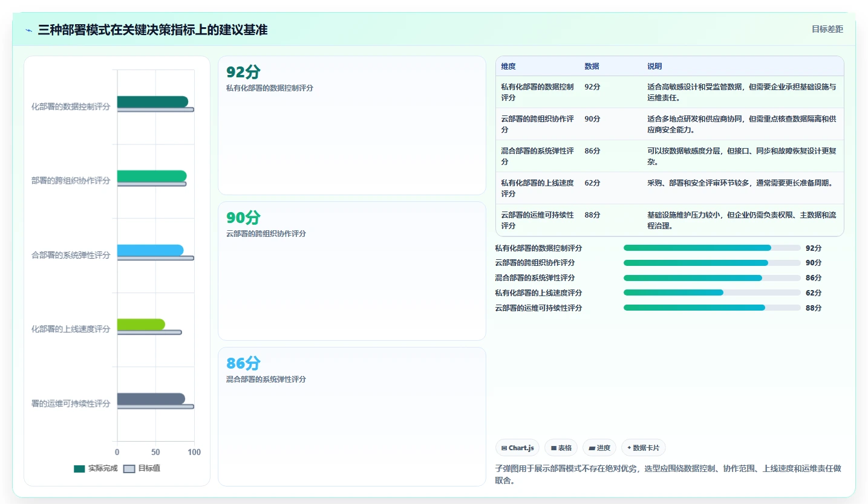This screenshot has height=504, width=868.
Task: Click the footer note starting 子弹图用于展示
Action: click(x=668, y=474)
